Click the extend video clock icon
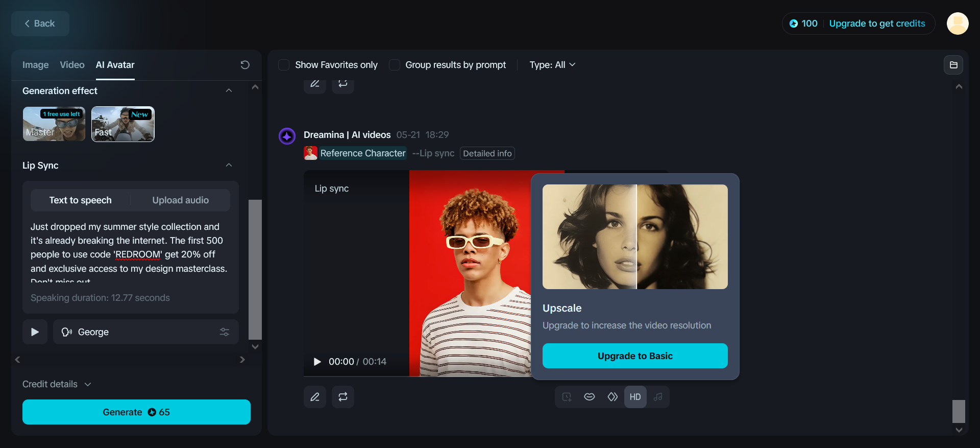The image size is (980, 448). coord(567,397)
